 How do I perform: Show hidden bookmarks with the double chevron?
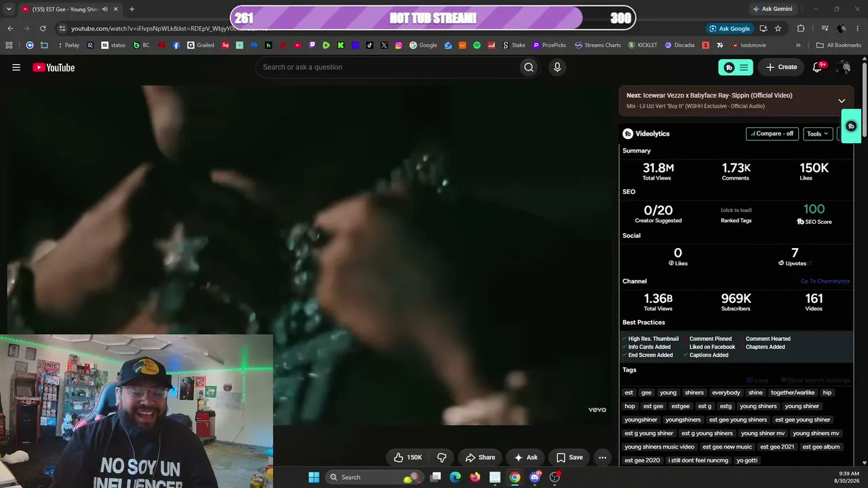point(798,45)
